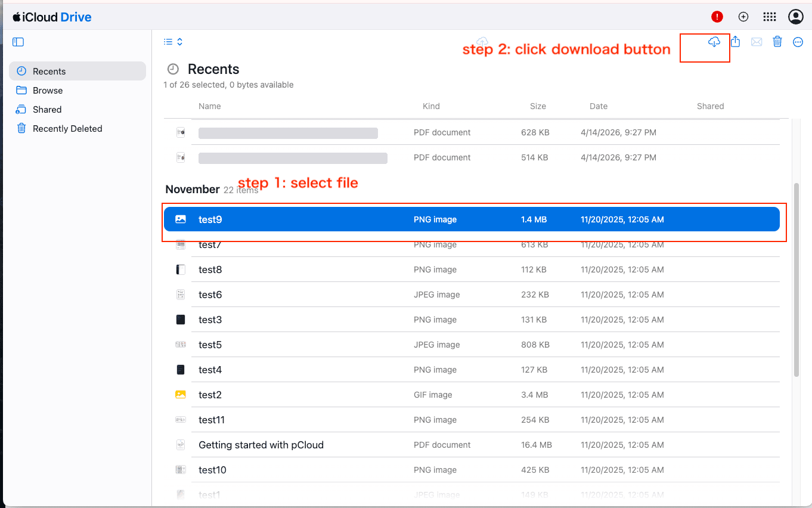Click the share icon in toolbar
The image size is (812, 508).
[x=736, y=42]
